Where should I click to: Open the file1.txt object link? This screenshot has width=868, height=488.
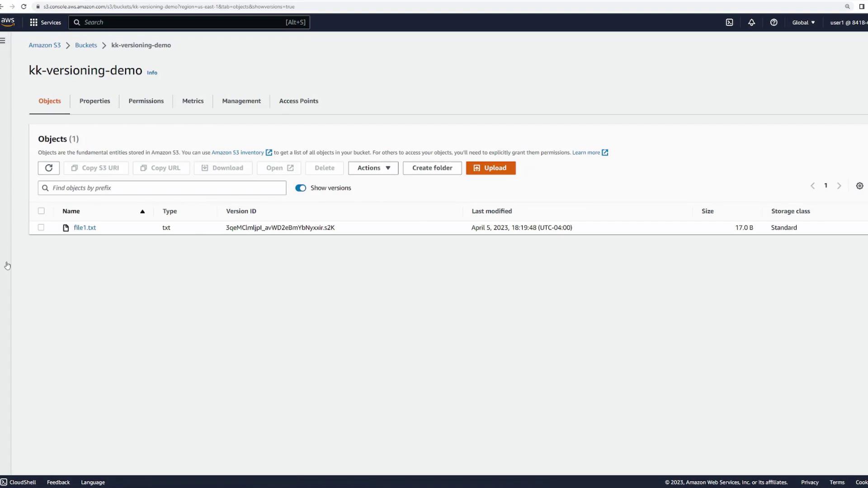coord(85,228)
